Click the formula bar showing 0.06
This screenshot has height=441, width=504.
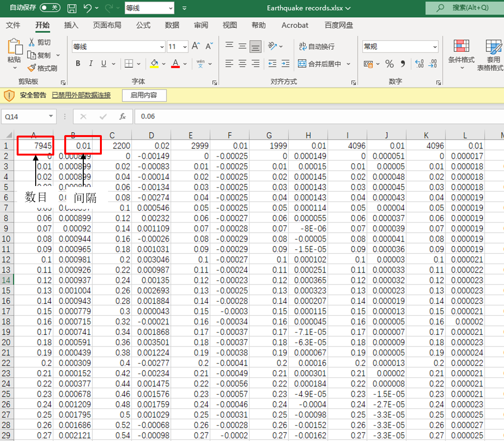[318, 116]
